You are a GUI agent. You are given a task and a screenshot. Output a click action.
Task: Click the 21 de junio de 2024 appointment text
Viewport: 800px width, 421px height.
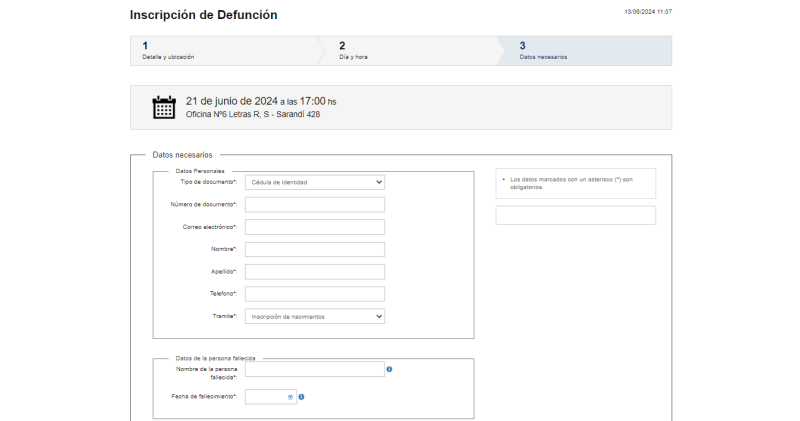(231, 101)
